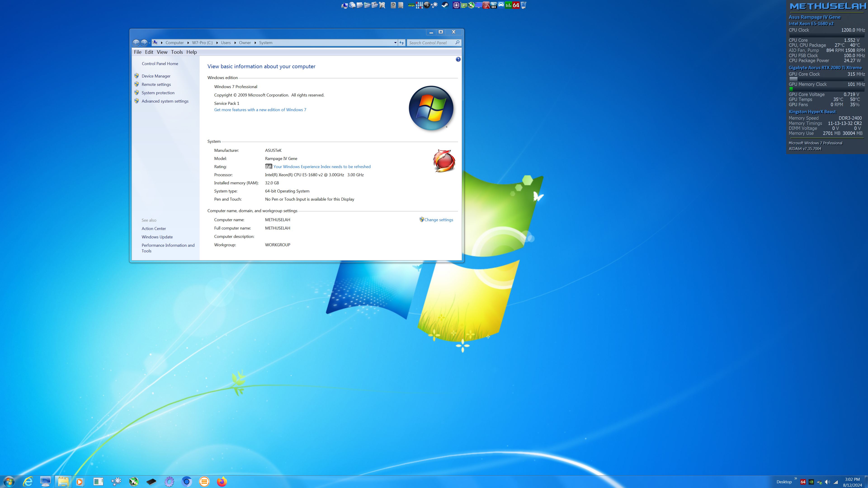Click the crossed hammer and wrench icon
The image size is (868, 488).
coord(382,5)
